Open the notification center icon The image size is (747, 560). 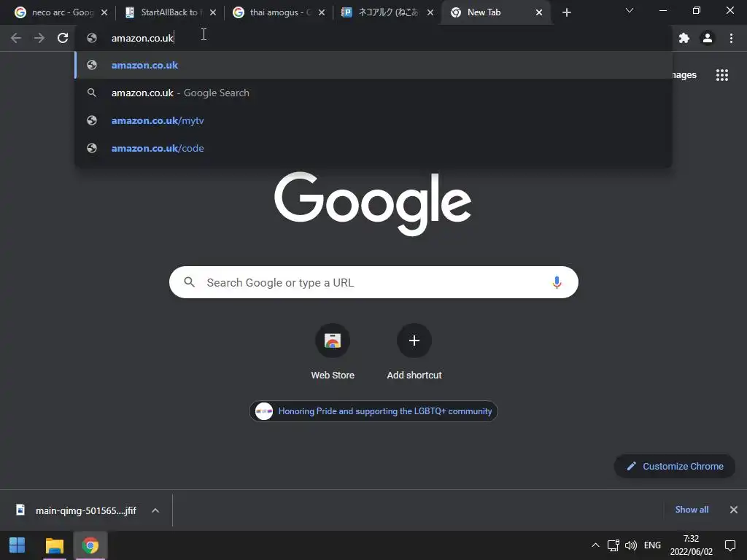coord(729,545)
